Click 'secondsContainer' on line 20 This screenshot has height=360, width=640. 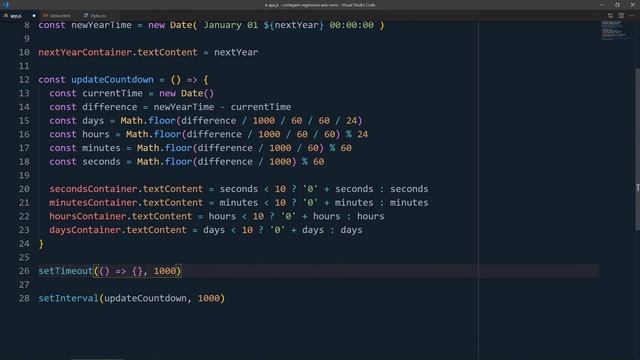(93, 189)
